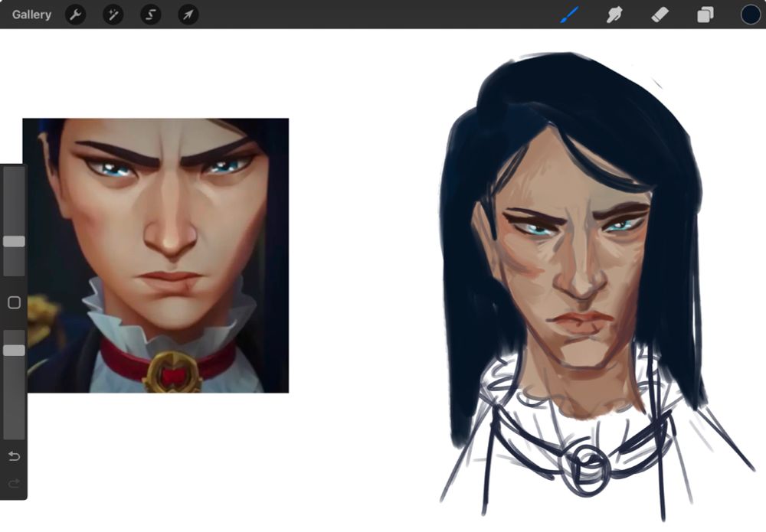Open the Actions wrench menu
This screenshot has width=766, height=532.
pyautogui.click(x=76, y=15)
